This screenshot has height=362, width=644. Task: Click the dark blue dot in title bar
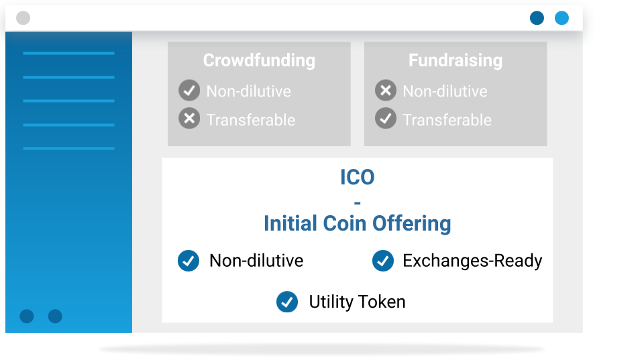(x=537, y=18)
